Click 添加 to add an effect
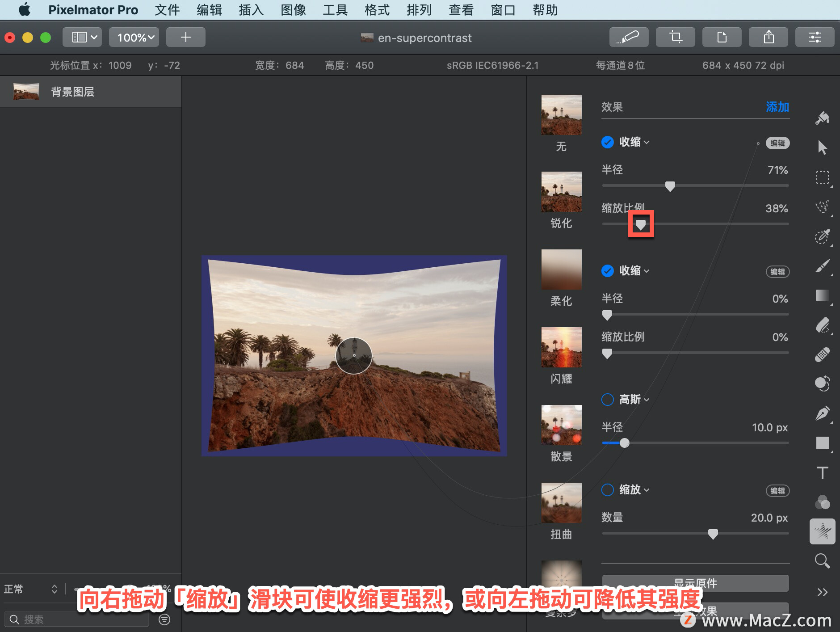Image resolution: width=840 pixels, height=632 pixels. pos(777,107)
